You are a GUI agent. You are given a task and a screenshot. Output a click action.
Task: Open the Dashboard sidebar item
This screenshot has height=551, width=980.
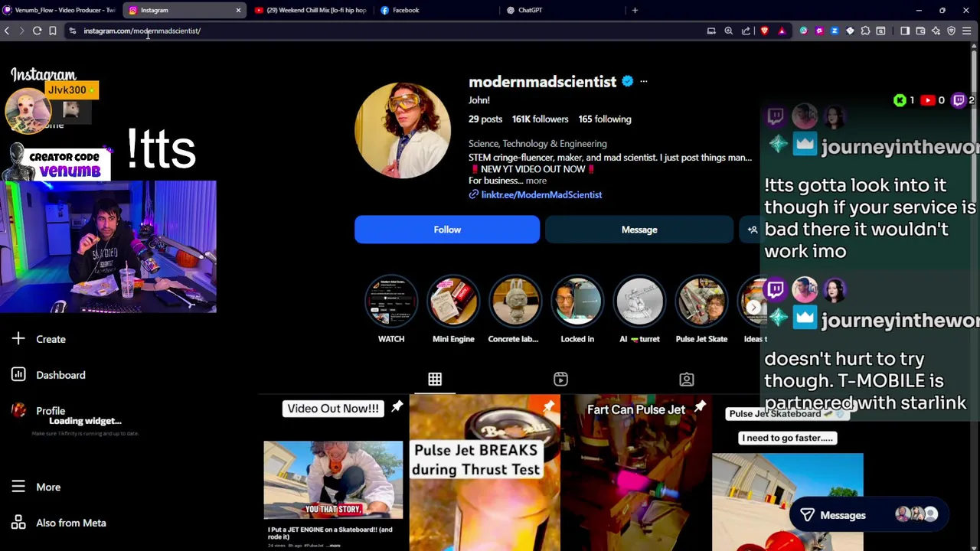pos(48,375)
